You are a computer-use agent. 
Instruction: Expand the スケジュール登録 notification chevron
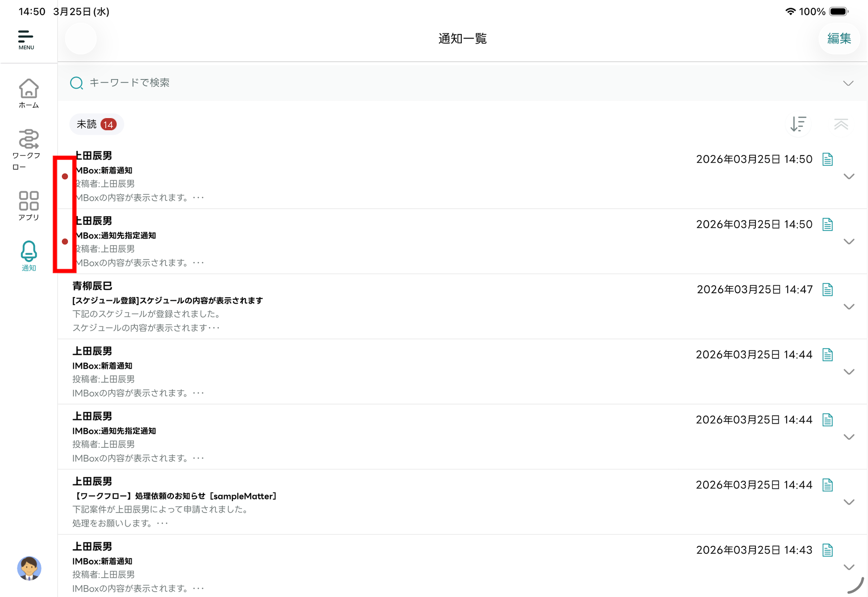pos(849,307)
